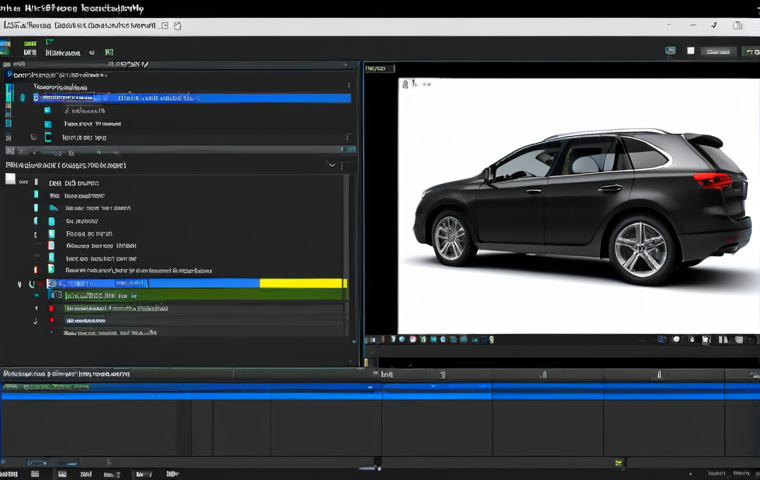Click the round icon left of the cyan bracket icon
Viewport: 760px width, 480px height.
pyautogui.click(x=33, y=137)
